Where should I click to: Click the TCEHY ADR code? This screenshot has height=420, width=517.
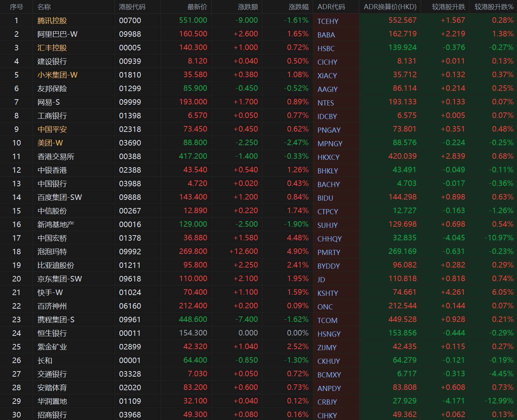click(328, 21)
